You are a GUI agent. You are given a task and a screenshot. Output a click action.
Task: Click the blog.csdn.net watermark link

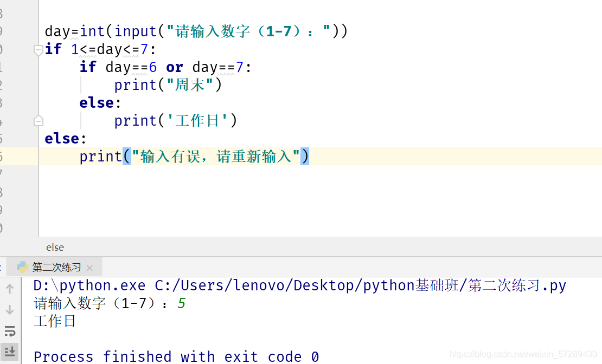(x=523, y=354)
